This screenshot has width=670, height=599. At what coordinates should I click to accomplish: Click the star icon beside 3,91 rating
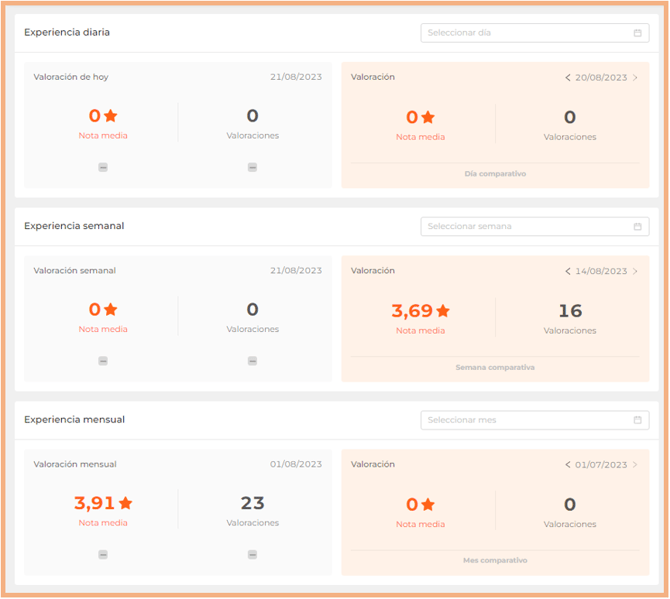point(126,503)
